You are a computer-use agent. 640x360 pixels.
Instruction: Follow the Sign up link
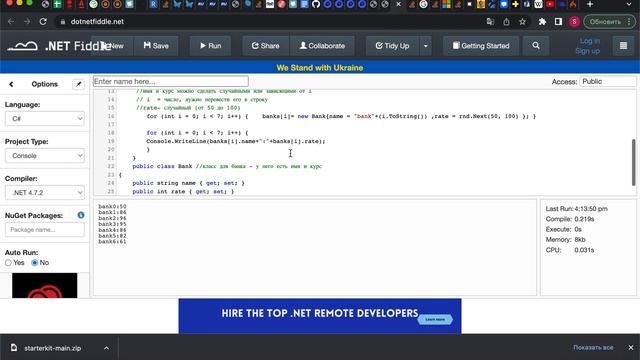[x=587, y=51]
